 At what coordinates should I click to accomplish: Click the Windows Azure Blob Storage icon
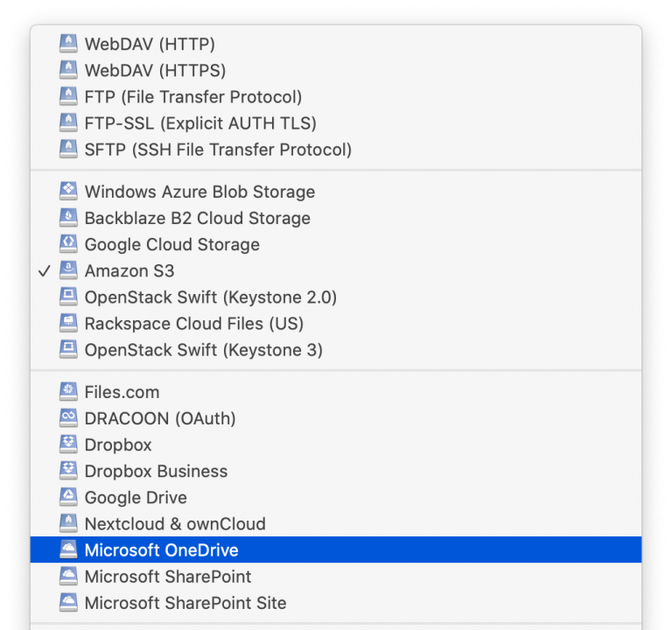click(x=68, y=192)
